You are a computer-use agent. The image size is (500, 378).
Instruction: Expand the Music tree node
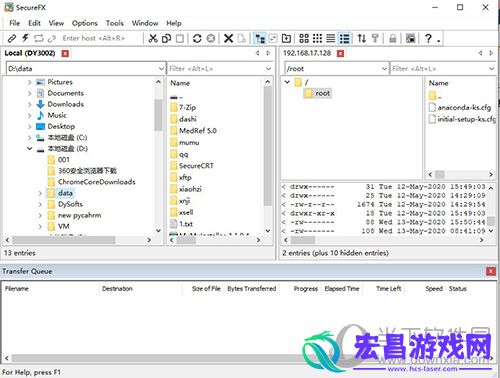[x=30, y=115]
